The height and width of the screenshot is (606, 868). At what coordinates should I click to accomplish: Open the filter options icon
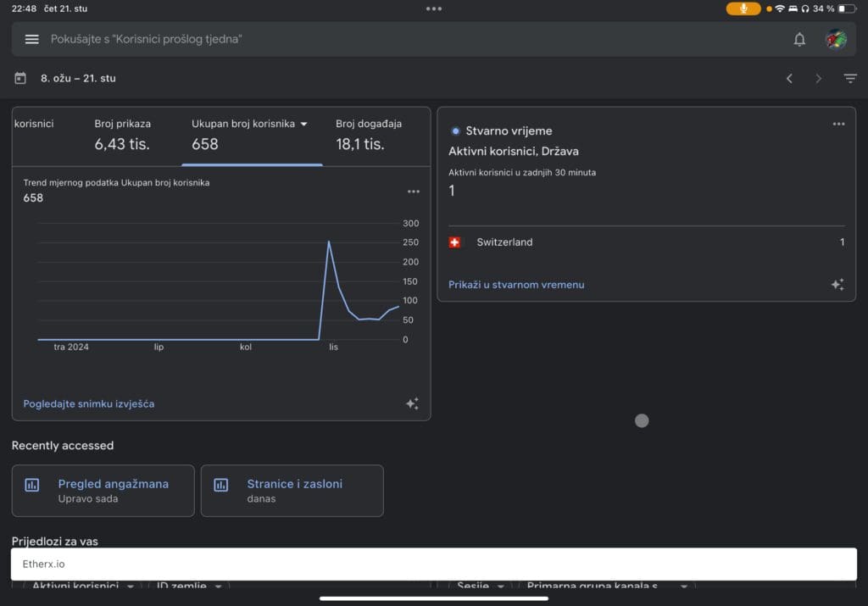850,78
